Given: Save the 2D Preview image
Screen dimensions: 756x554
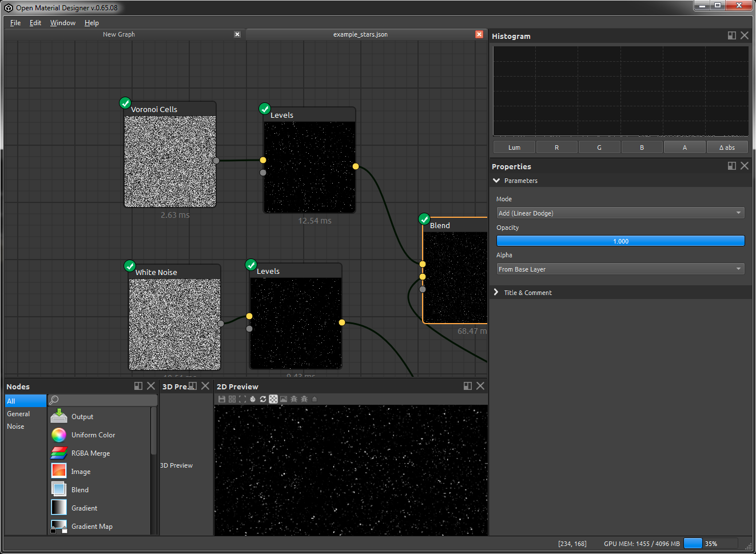Looking at the screenshot, I should pyautogui.click(x=222, y=399).
